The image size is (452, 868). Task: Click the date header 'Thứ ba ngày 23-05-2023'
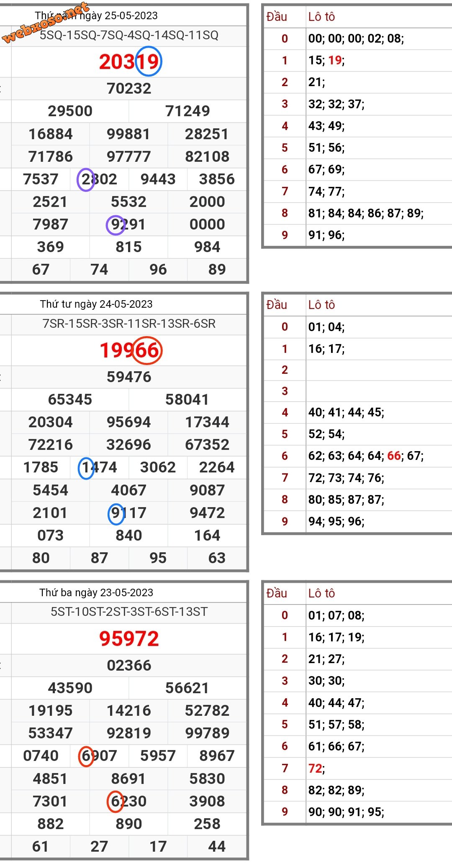(96, 592)
